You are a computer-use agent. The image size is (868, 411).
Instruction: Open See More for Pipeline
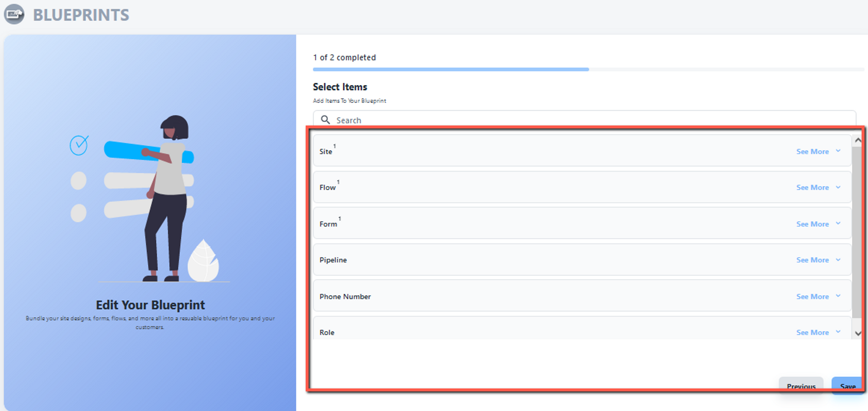[x=812, y=260]
